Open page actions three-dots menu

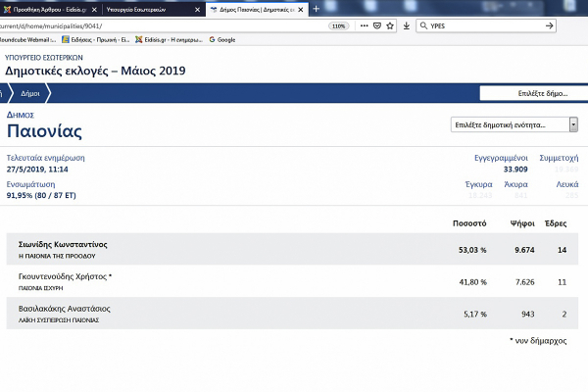pos(364,25)
